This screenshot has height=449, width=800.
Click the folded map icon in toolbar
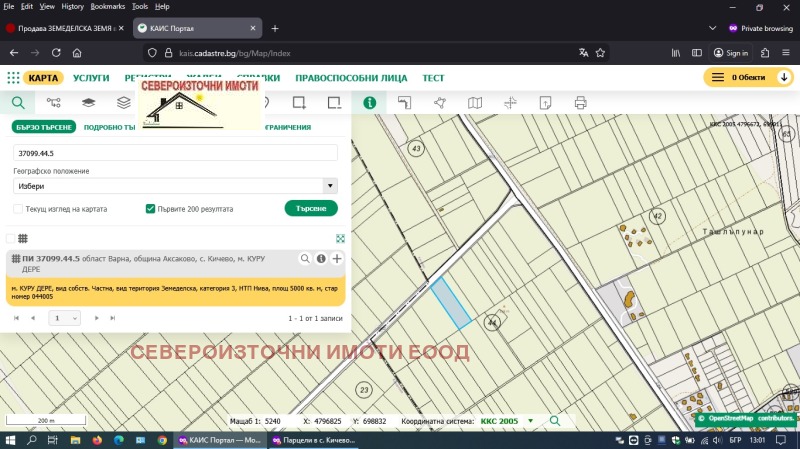pyautogui.click(x=475, y=102)
